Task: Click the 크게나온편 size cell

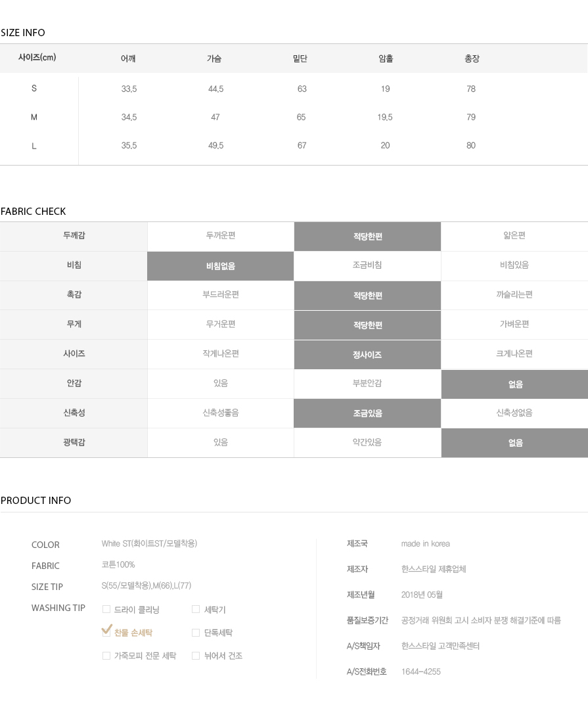Action: (x=514, y=353)
